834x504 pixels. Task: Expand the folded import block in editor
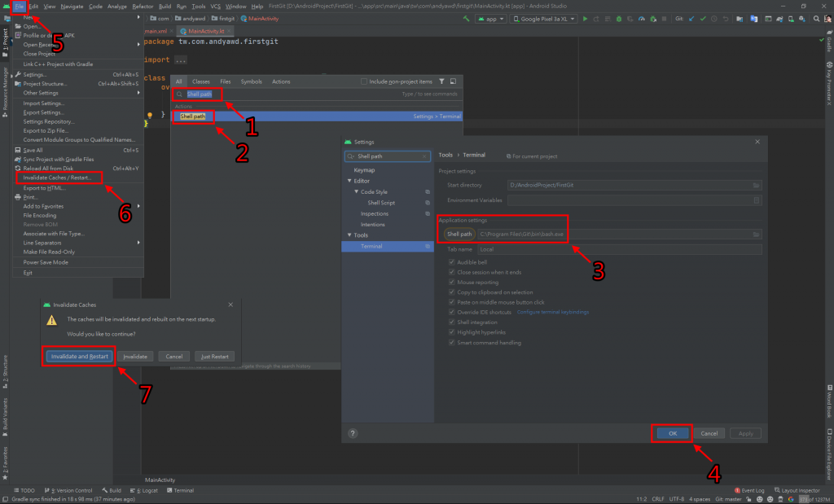181,59
